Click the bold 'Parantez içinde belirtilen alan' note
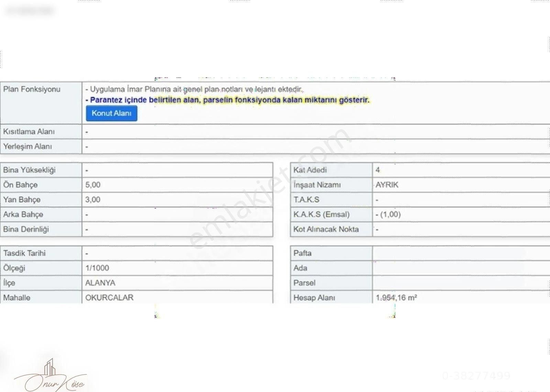Viewport: 550px width, 392px height. (x=227, y=100)
